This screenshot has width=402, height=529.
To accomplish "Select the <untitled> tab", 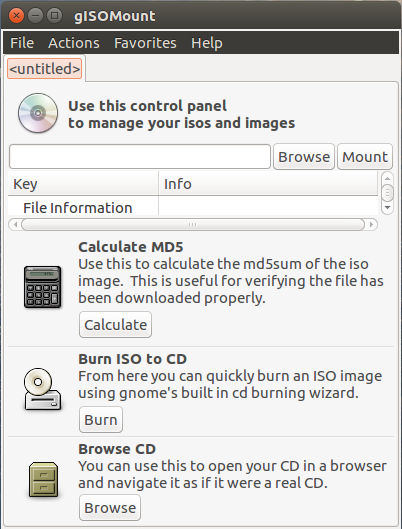I will (45, 69).
